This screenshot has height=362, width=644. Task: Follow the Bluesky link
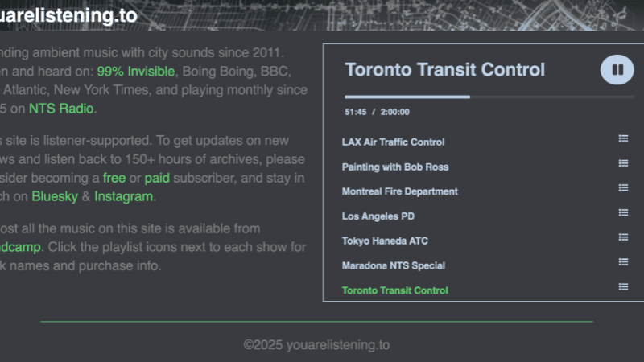(x=59, y=196)
